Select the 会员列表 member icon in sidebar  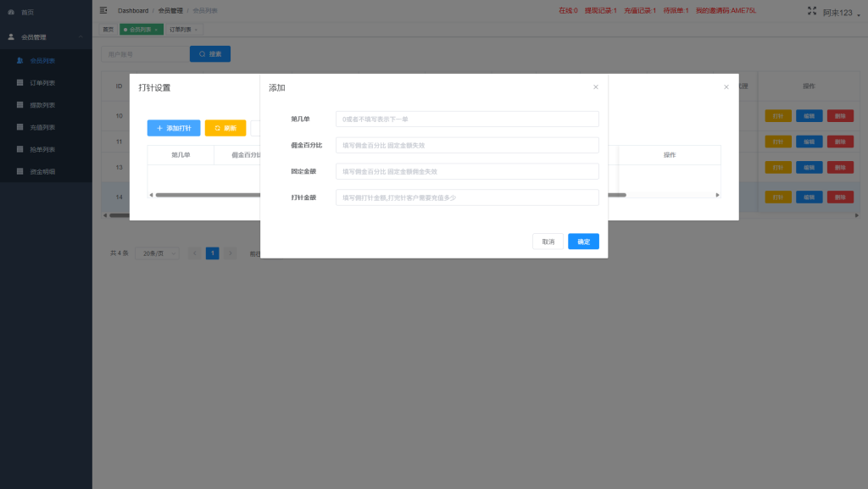(19, 60)
